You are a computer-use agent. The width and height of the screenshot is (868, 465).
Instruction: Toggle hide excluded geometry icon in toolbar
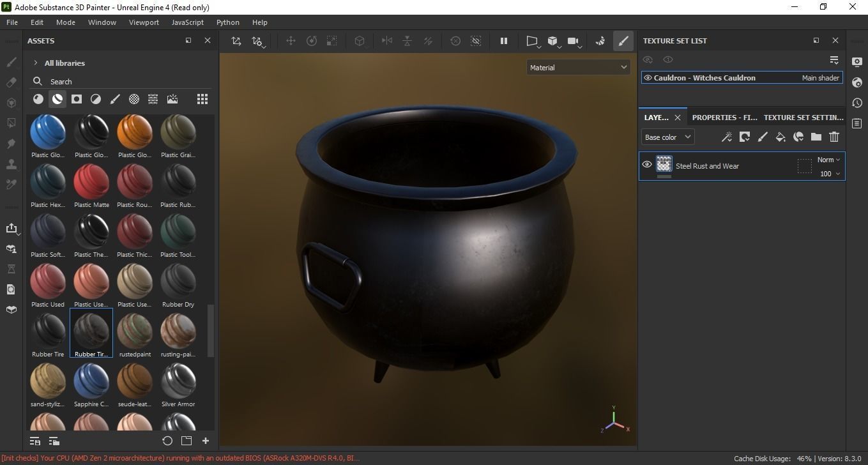(x=476, y=41)
